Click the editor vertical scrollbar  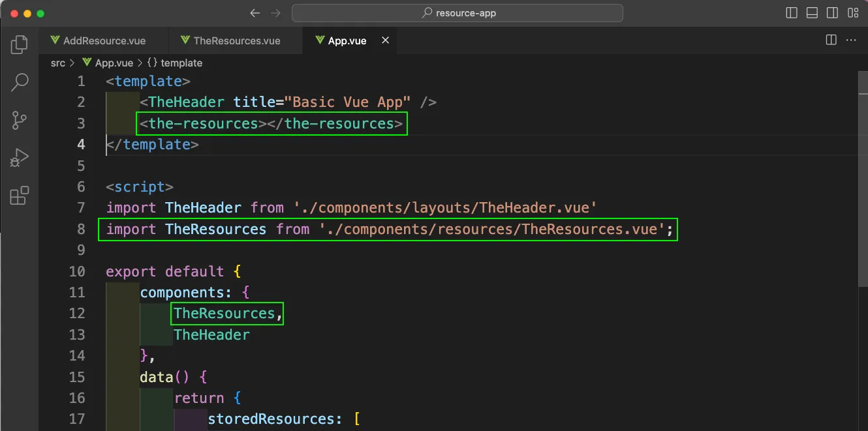point(863,179)
